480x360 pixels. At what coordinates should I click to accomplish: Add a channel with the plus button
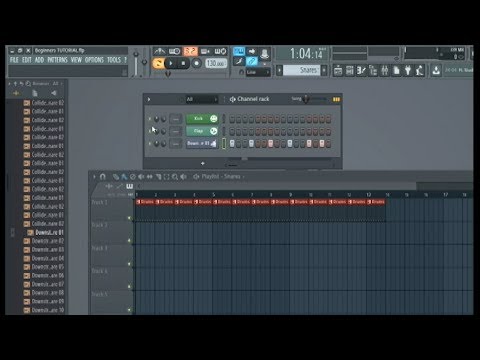tap(202, 163)
